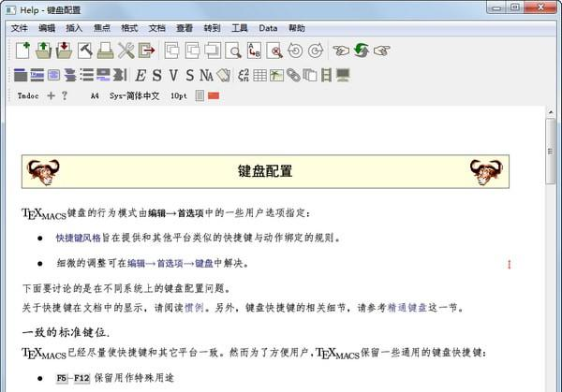Viewport: 562px width, 392px height.
Task: Open the 编辑 menu
Action: point(47,28)
